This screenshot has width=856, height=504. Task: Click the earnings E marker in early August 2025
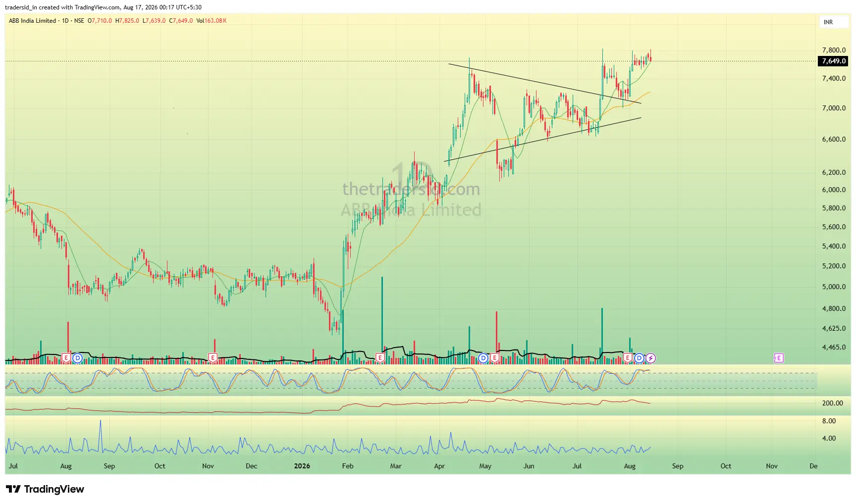pos(66,357)
